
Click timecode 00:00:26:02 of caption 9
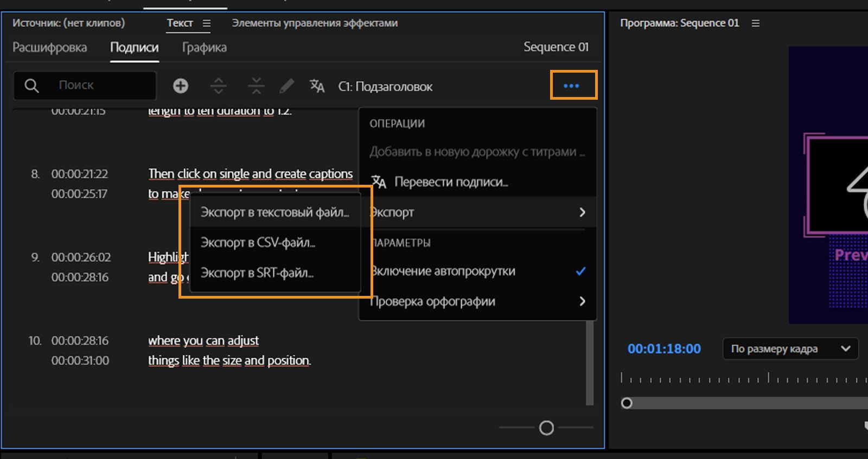81,257
